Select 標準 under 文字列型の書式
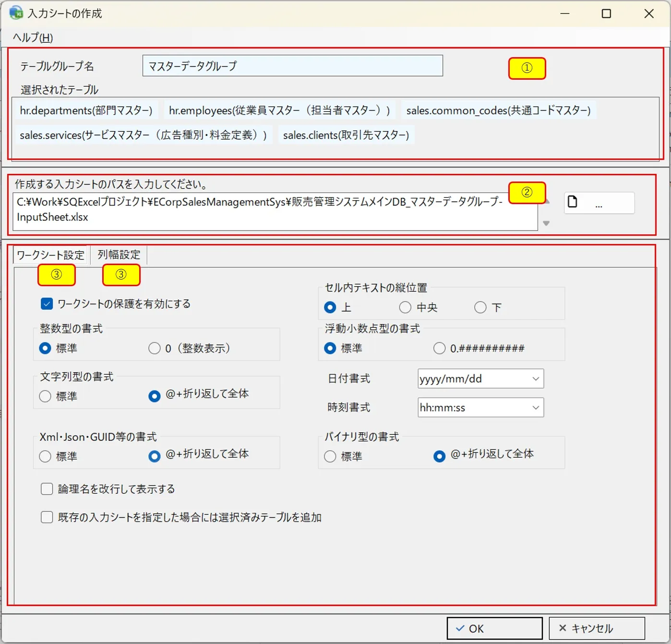Image resolution: width=671 pixels, height=644 pixels. 58,396
